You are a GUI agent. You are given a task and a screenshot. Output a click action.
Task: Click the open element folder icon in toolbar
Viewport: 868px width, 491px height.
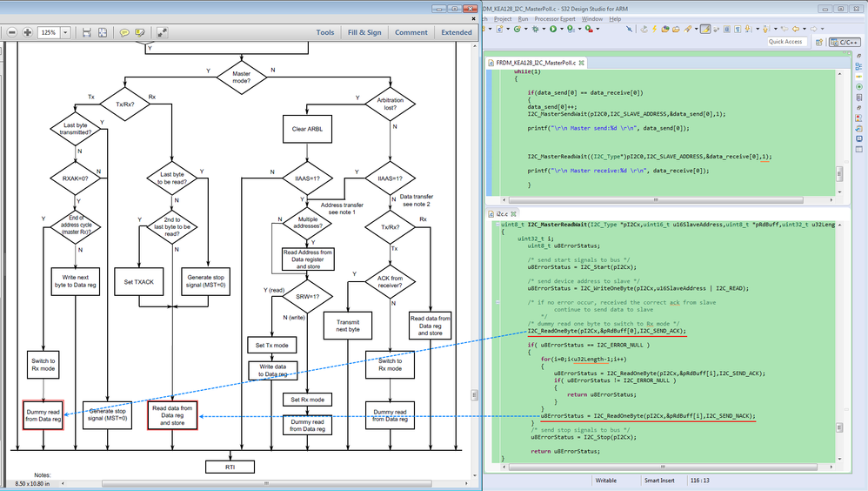point(665,29)
